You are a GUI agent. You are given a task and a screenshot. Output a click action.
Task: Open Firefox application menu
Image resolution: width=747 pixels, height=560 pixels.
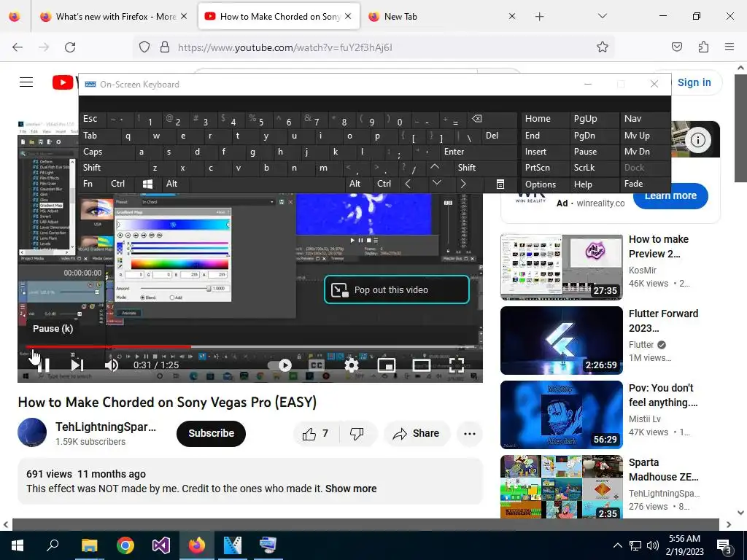point(729,47)
